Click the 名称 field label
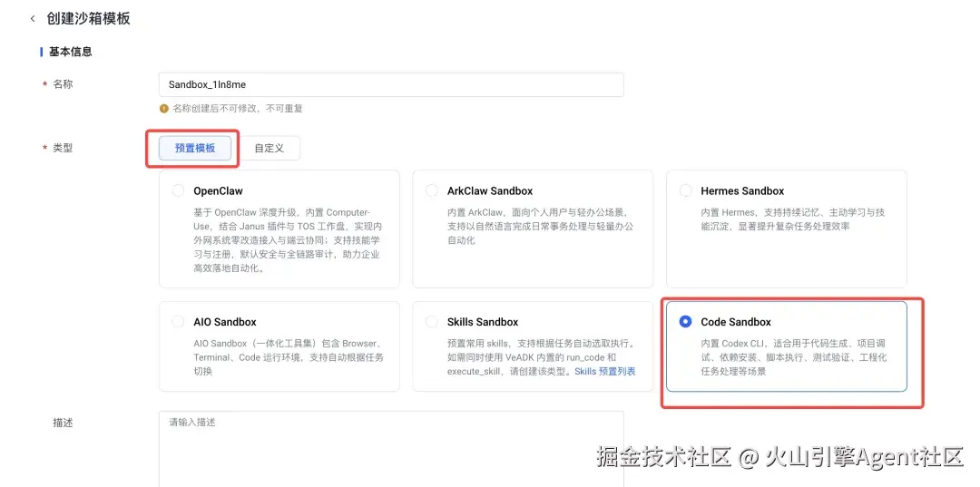 click(63, 83)
